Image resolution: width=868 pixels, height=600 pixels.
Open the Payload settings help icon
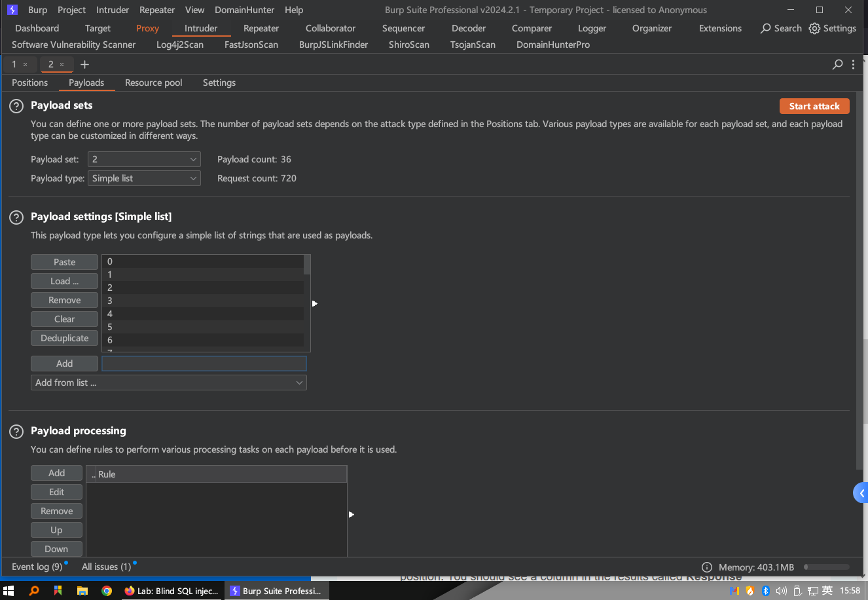[x=16, y=217]
